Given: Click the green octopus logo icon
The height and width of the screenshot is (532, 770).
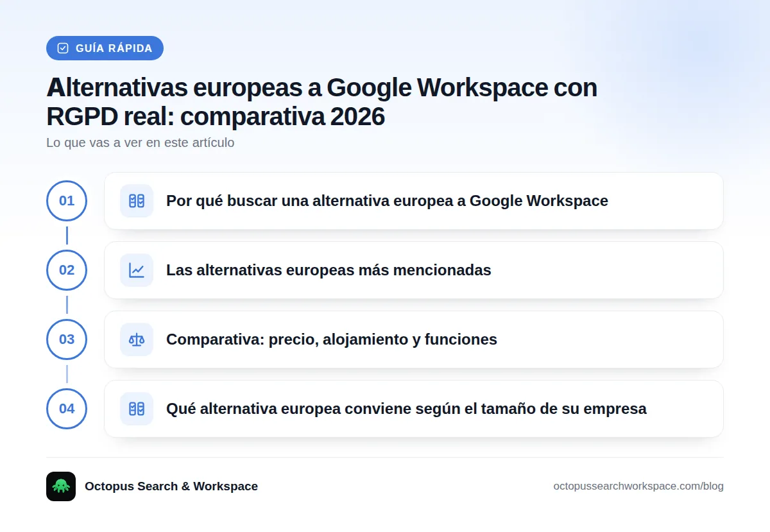Looking at the screenshot, I should coord(61,486).
